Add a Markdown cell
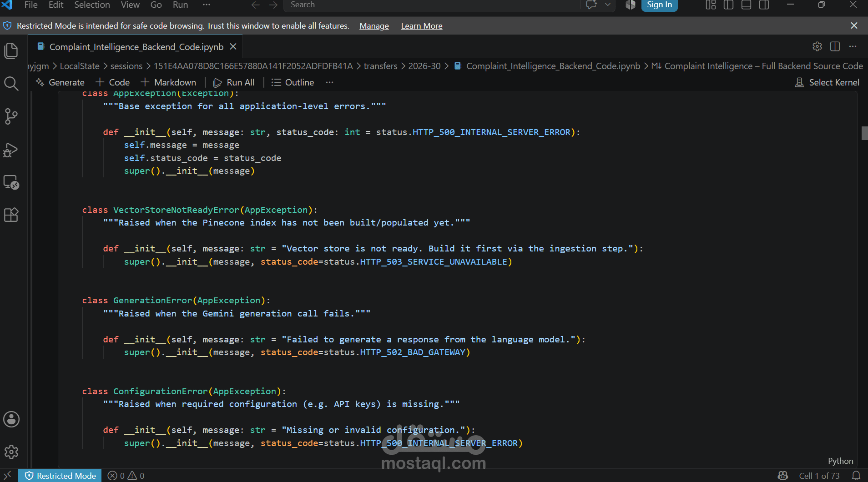Image resolution: width=868 pixels, height=482 pixels. point(168,82)
